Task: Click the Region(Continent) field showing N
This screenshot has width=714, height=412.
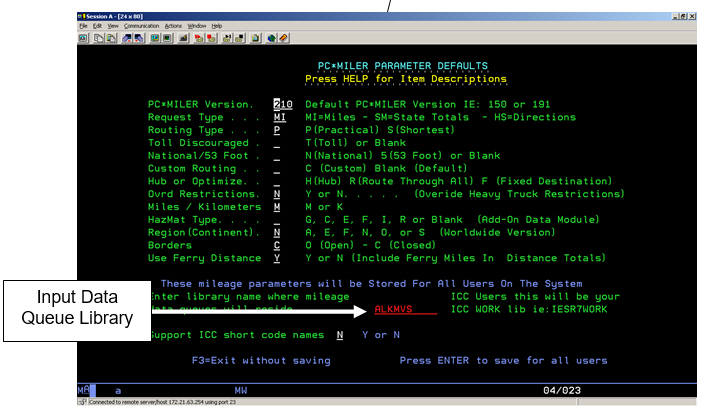Action: point(276,232)
